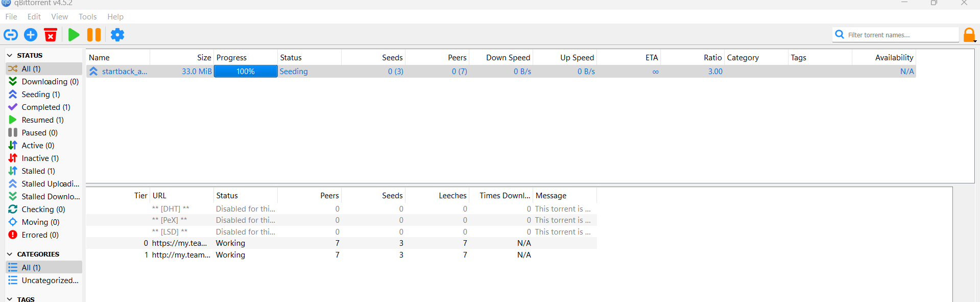Open the Tools menu

click(87, 17)
